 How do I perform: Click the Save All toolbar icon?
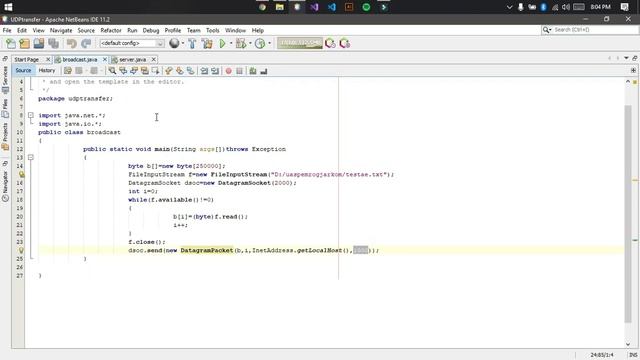pos(53,43)
